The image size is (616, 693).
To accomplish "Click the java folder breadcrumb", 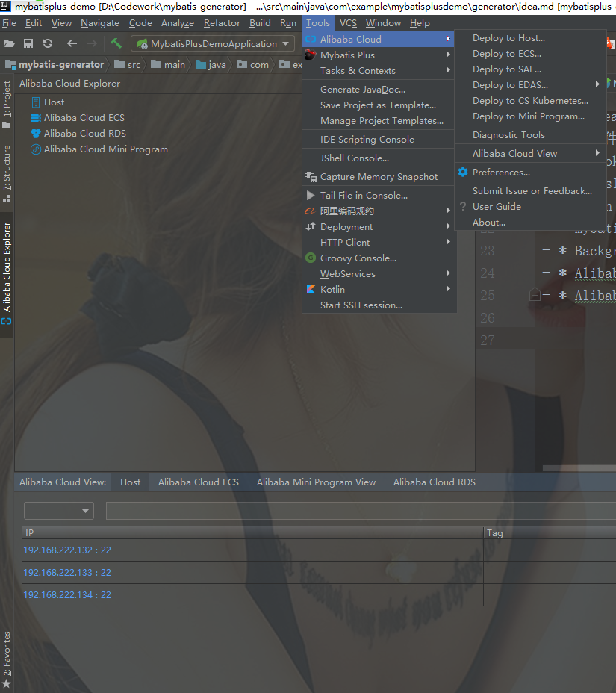I will 211,65.
